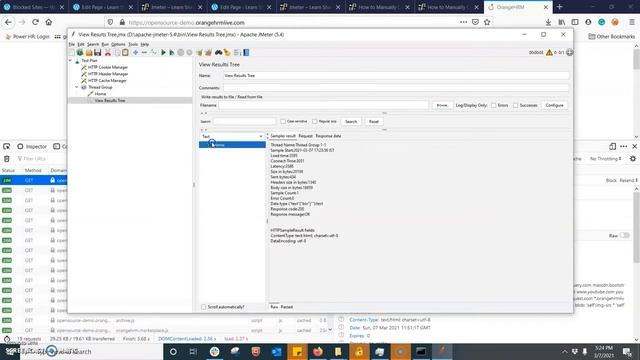This screenshot has width=640, height=360.
Task: Click the Reset Search icon next to binoculars
Action: 227,53
